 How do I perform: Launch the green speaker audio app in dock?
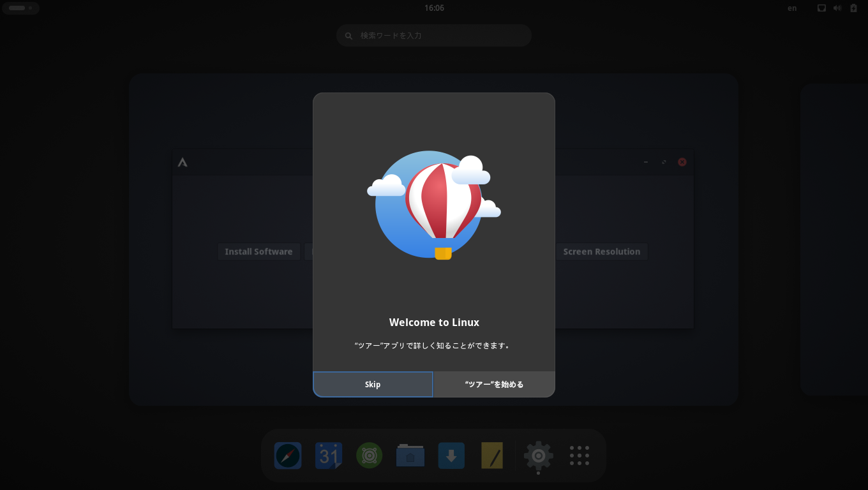370,456
